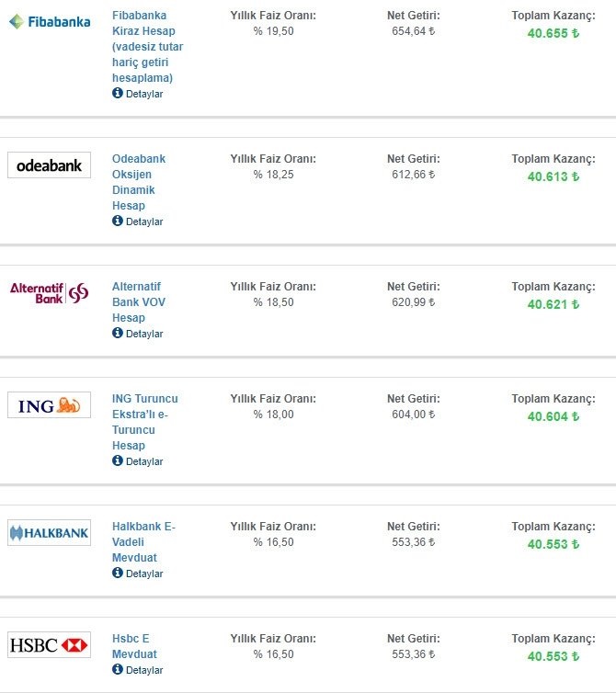This screenshot has height=693, width=616.
Task: Open Fibabanka Kiraz Hesap link
Action: coord(147,46)
